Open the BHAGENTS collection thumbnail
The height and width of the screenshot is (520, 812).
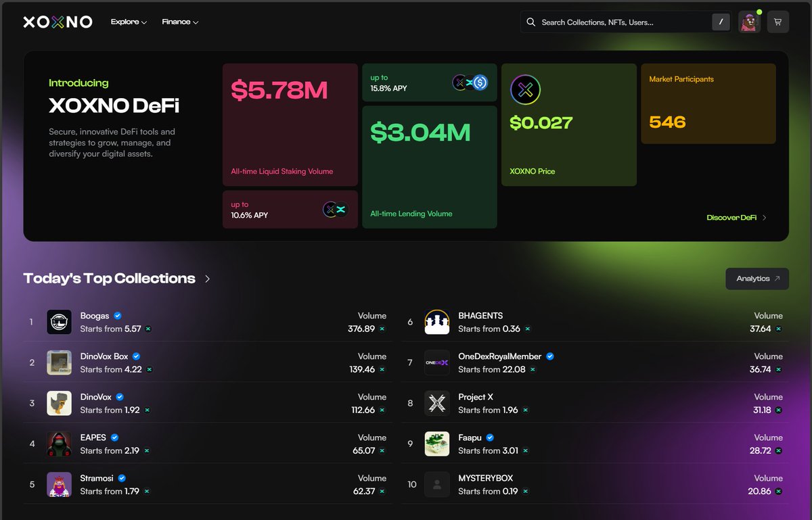[437, 322]
